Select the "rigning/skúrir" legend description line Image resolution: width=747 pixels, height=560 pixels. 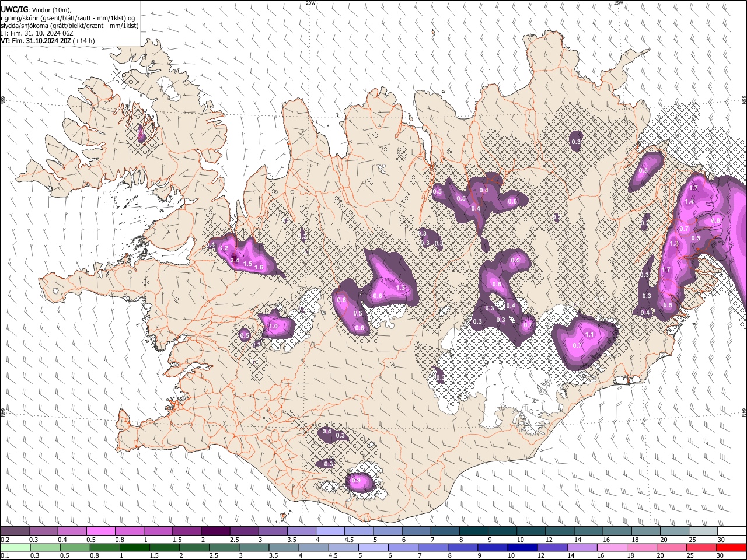(x=68, y=18)
